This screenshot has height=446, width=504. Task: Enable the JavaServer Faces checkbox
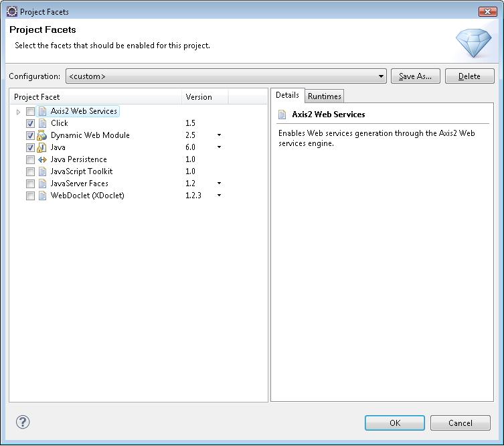click(30, 183)
